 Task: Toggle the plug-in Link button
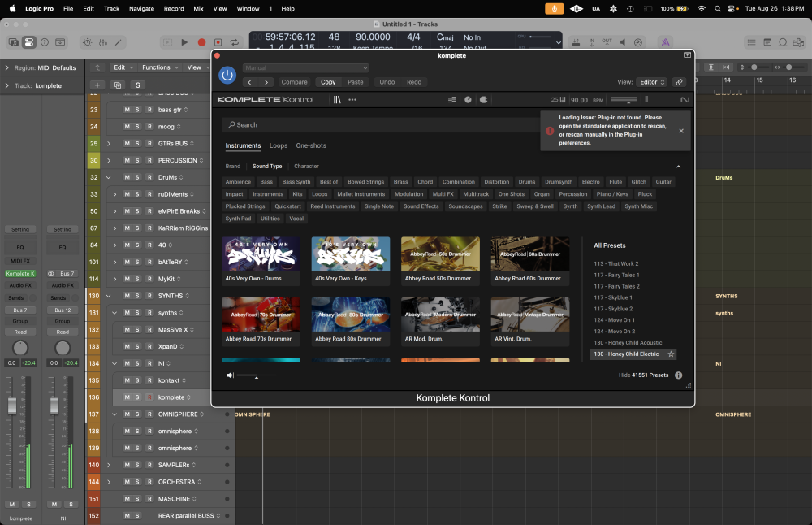pyautogui.click(x=679, y=82)
